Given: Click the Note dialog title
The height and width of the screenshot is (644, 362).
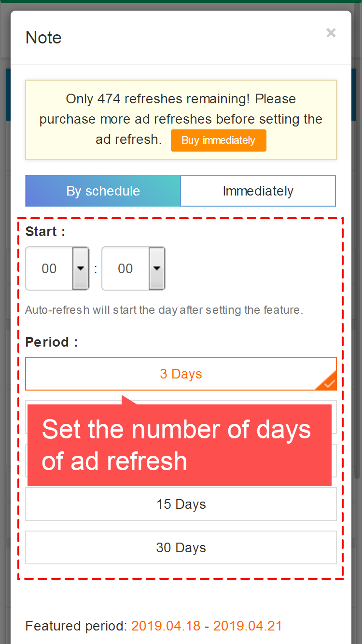Looking at the screenshot, I should (43, 38).
